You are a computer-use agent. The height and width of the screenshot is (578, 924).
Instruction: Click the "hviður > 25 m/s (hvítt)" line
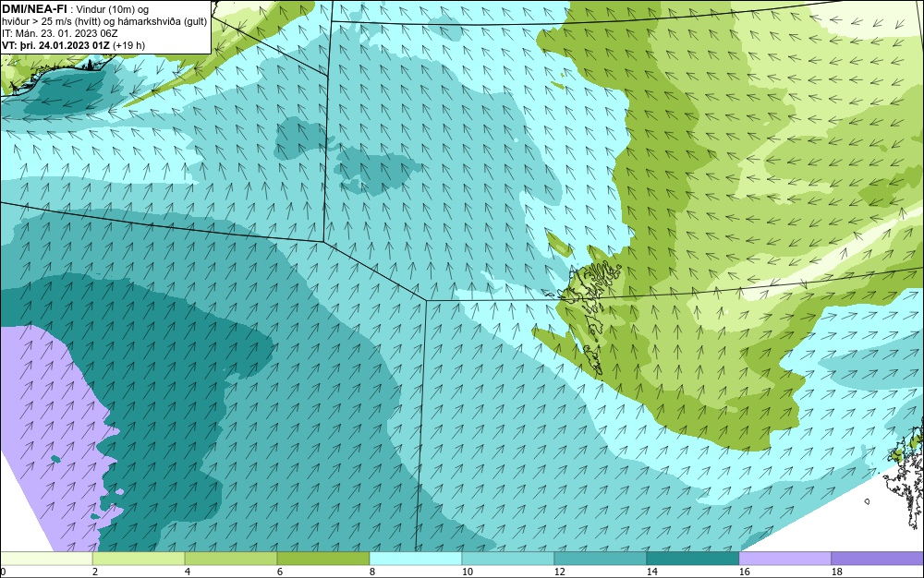(49, 22)
